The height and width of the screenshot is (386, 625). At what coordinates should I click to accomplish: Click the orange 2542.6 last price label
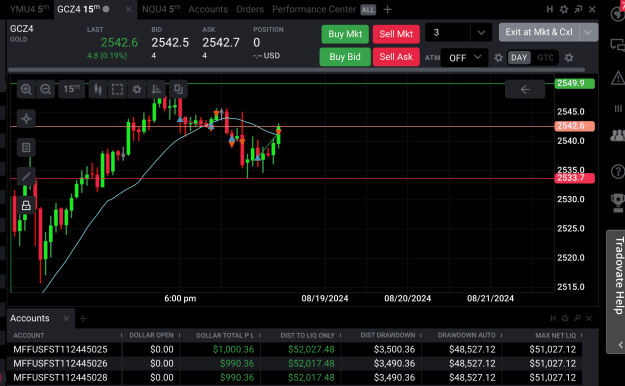(574, 126)
